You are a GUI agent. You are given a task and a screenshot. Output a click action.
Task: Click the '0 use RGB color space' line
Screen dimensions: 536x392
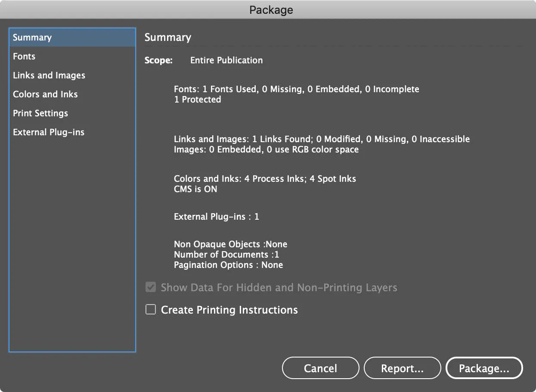pos(266,149)
